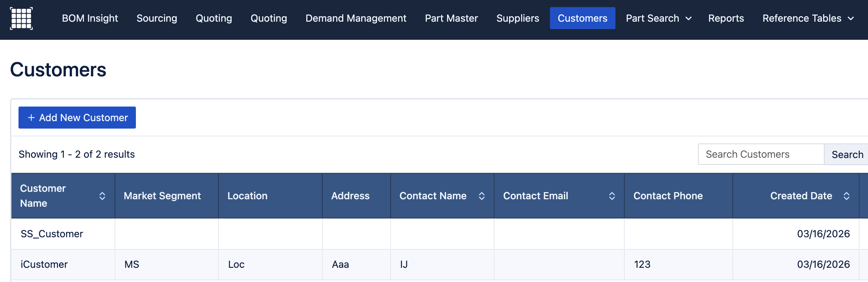Click the grid logo icon

click(x=21, y=18)
